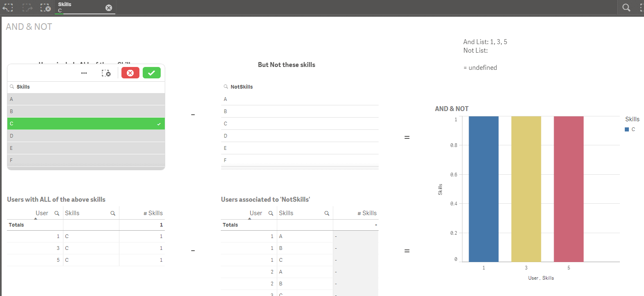This screenshot has height=296, width=644.
Task: Click "Users associated to 'NotSkills'" title
Action: click(265, 199)
